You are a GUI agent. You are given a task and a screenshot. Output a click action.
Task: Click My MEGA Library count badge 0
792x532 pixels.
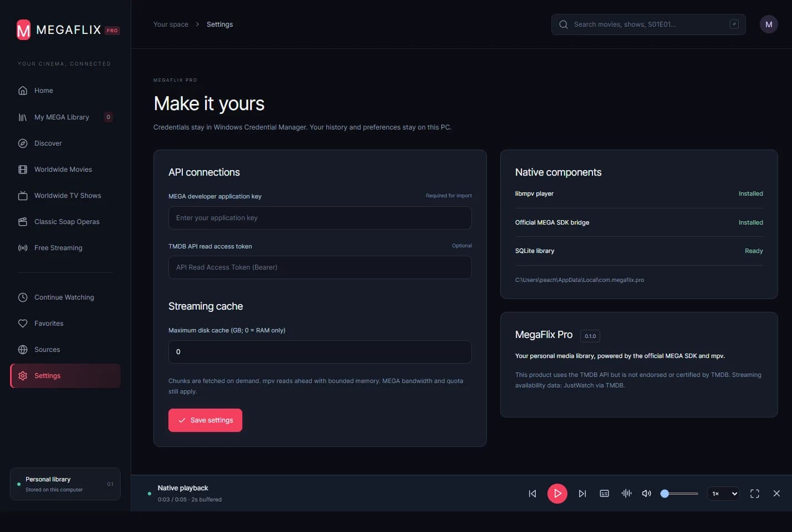(x=108, y=117)
